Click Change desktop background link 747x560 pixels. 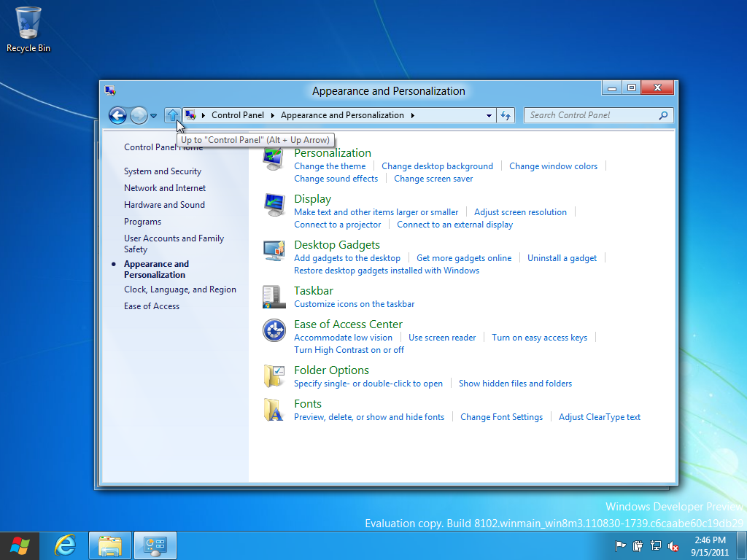coord(437,166)
